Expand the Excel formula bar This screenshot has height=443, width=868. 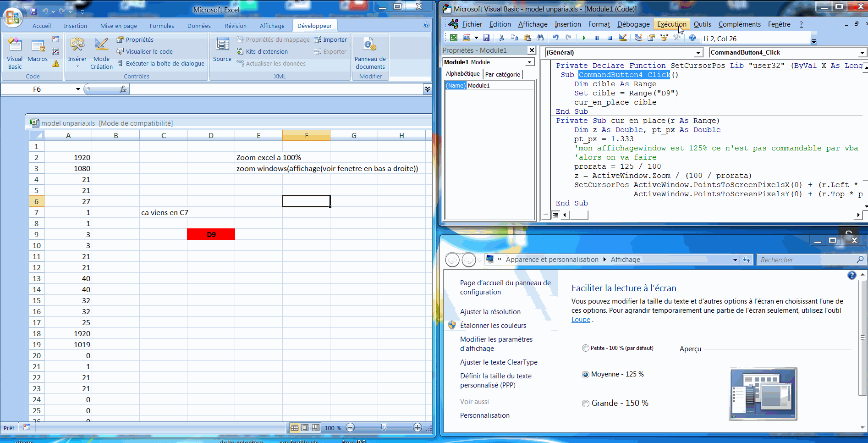click(x=427, y=89)
